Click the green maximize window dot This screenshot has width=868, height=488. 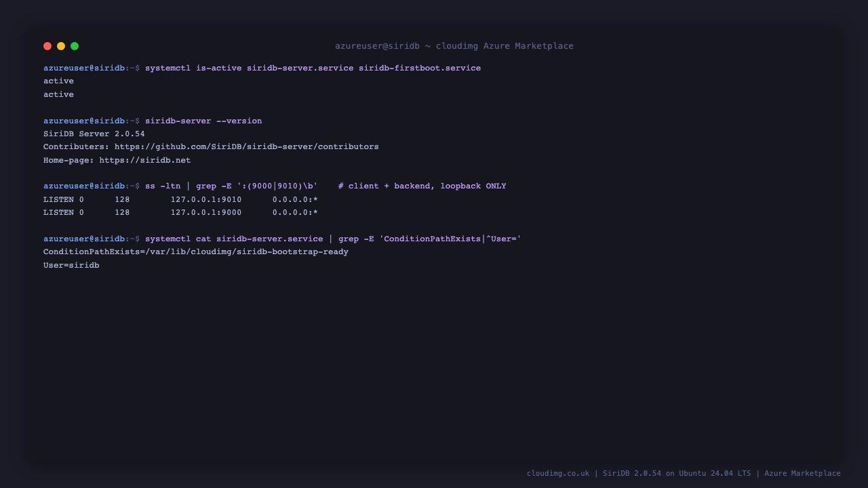[75, 46]
